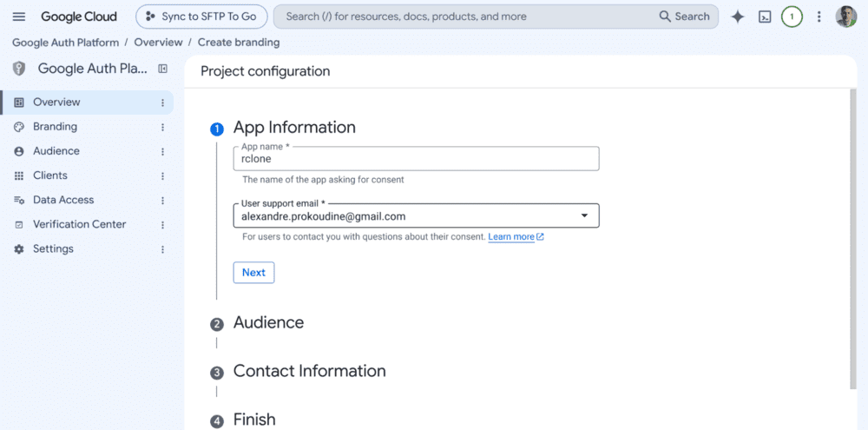Click the Google Cloud logo
This screenshot has width=868, height=430.
(79, 17)
